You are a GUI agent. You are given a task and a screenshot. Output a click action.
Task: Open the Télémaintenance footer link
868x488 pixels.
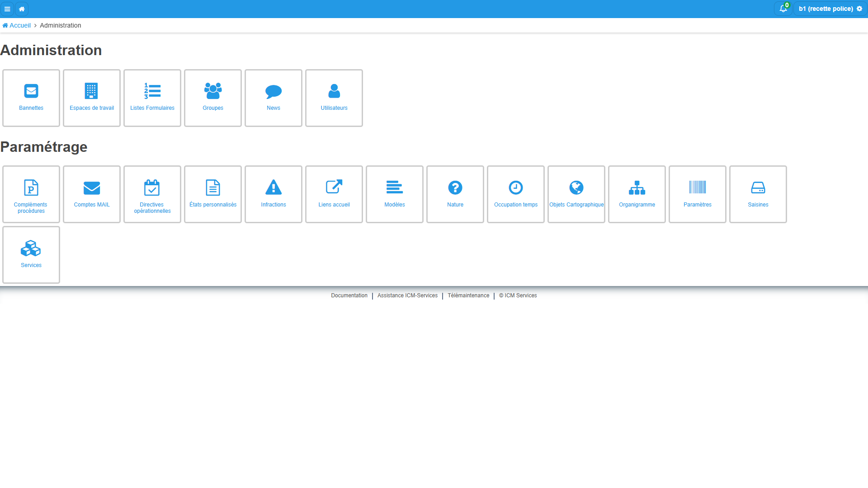(x=468, y=296)
